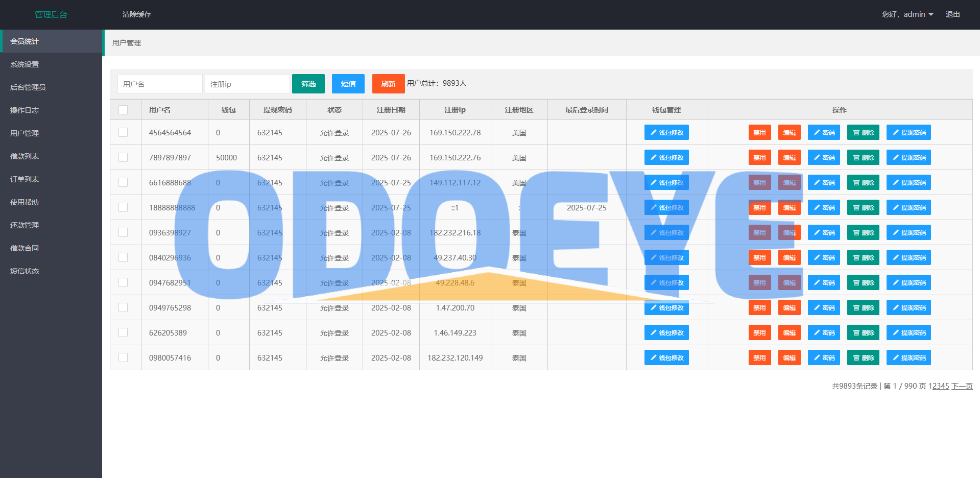The image size is (980, 478).
Task: Select checkbox for user 0980057416 row
Action: click(x=123, y=357)
